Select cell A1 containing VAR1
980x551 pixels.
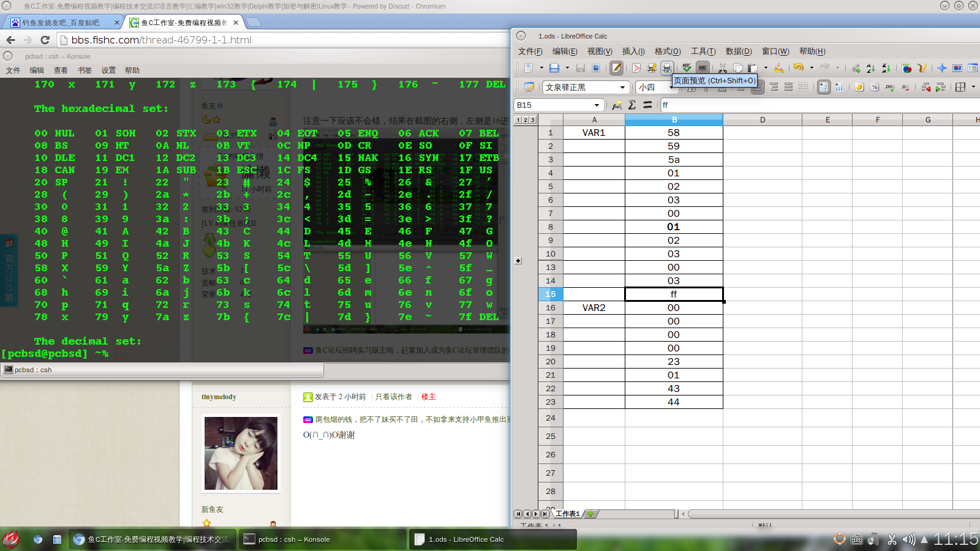click(594, 132)
